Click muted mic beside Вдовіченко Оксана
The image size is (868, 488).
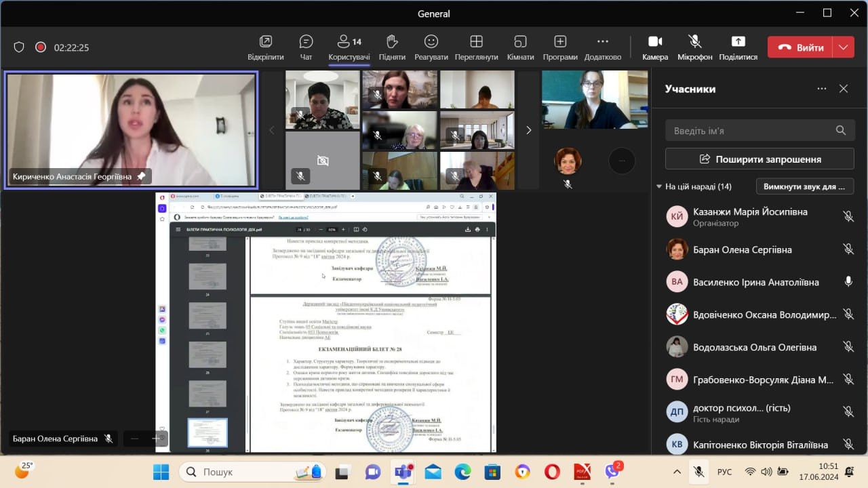point(848,314)
